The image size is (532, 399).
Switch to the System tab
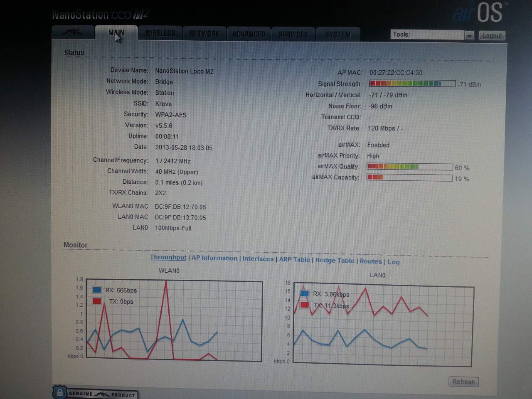tap(338, 34)
